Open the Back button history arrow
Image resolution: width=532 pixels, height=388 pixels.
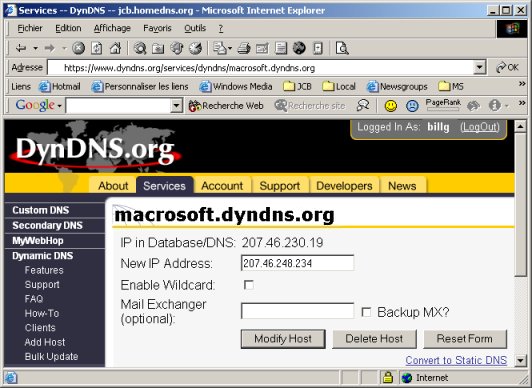tap(35, 48)
